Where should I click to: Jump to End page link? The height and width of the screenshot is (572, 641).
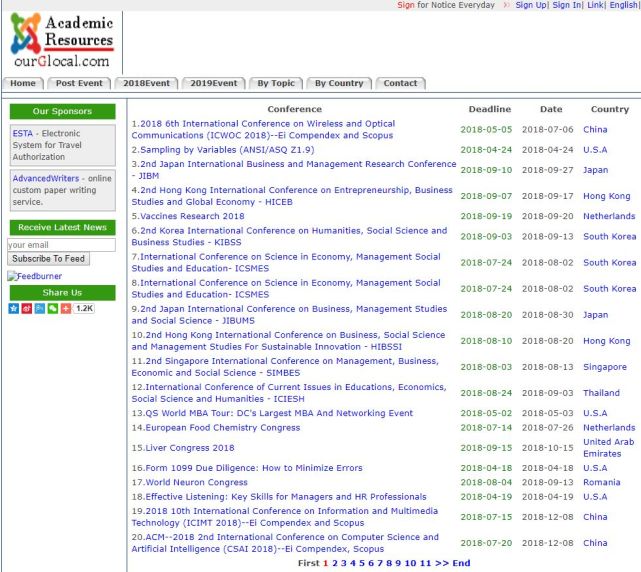(461, 563)
